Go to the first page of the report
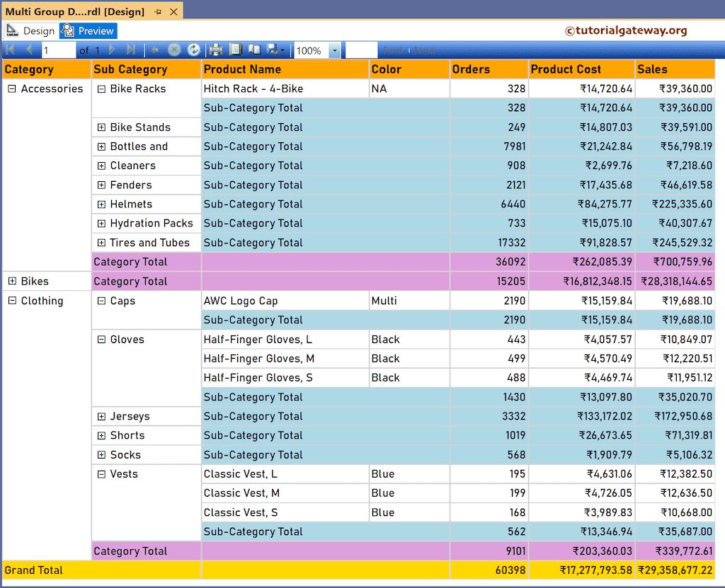This screenshot has height=588, width=725. (x=10, y=50)
